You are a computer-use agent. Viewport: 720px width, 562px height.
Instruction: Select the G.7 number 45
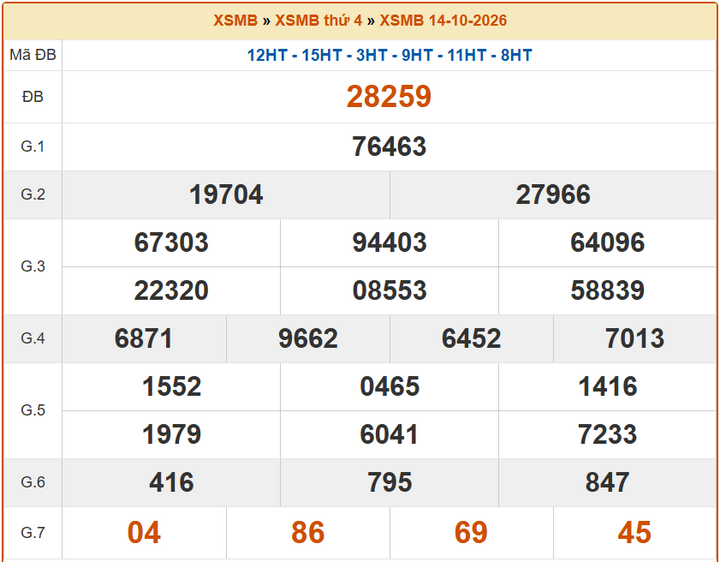click(635, 533)
